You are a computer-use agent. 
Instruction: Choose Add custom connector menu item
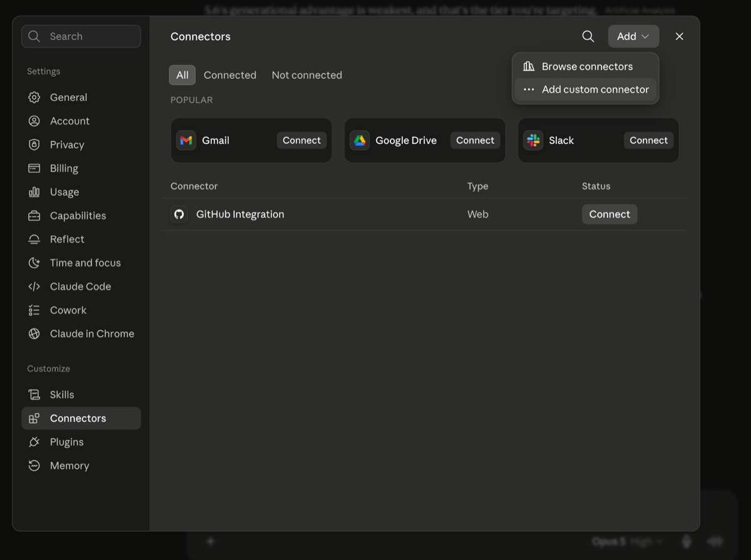click(585, 89)
